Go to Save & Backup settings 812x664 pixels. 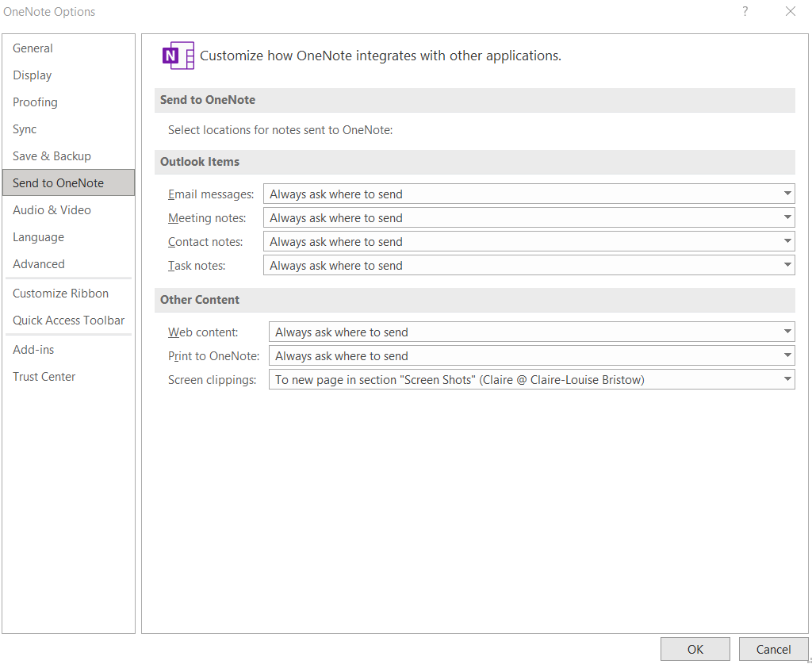pos(52,156)
